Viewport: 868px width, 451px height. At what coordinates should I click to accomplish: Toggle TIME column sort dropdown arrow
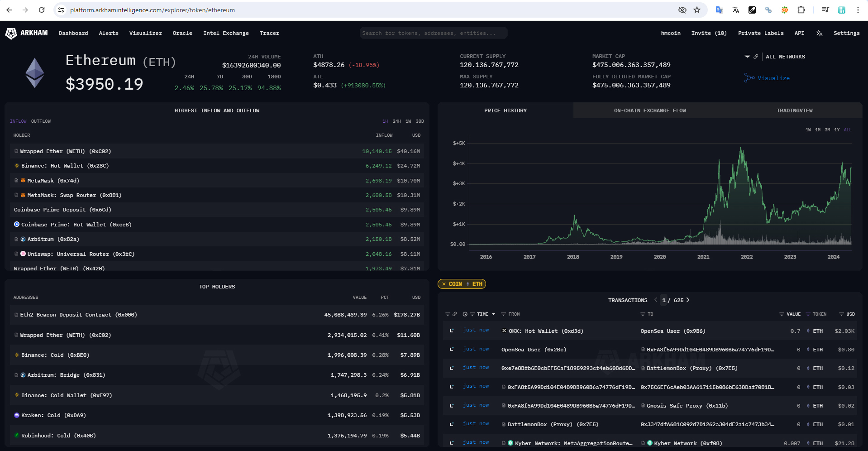(x=493, y=314)
